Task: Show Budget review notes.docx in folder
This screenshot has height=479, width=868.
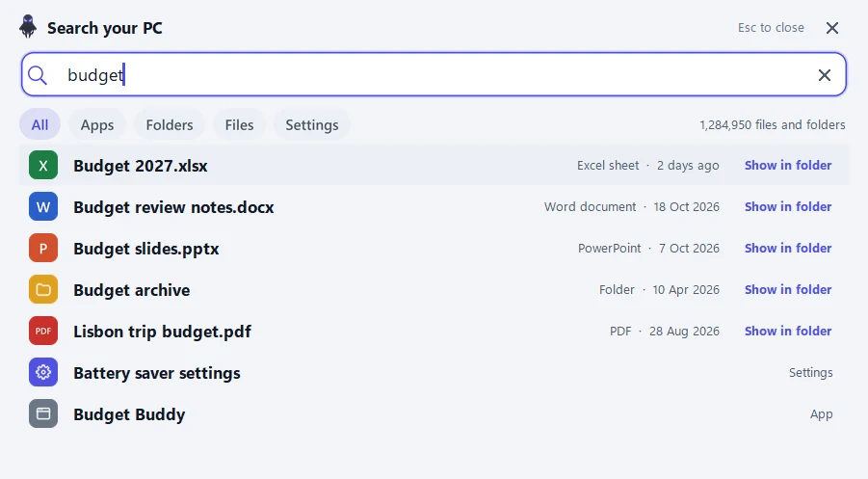Action: point(788,206)
